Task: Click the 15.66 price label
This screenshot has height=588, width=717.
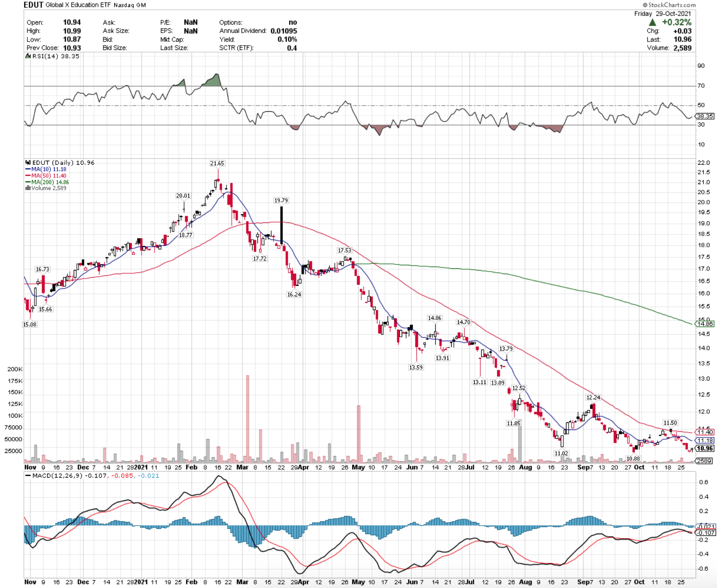Action: (x=45, y=309)
